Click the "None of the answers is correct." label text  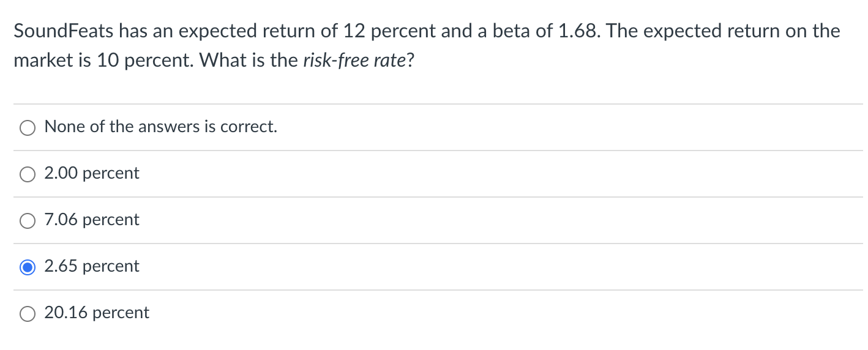161,127
